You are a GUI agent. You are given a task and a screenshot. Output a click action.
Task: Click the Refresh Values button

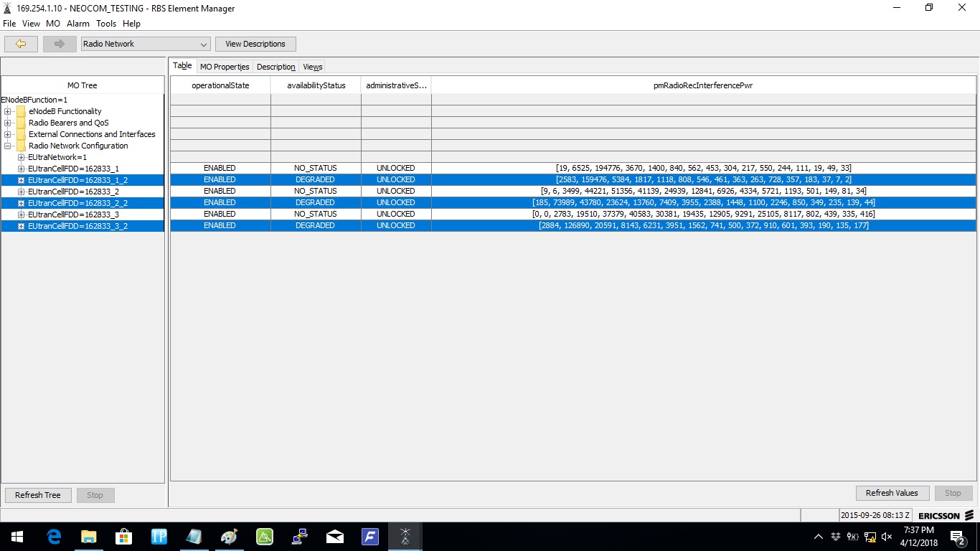click(x=892, y=493)
